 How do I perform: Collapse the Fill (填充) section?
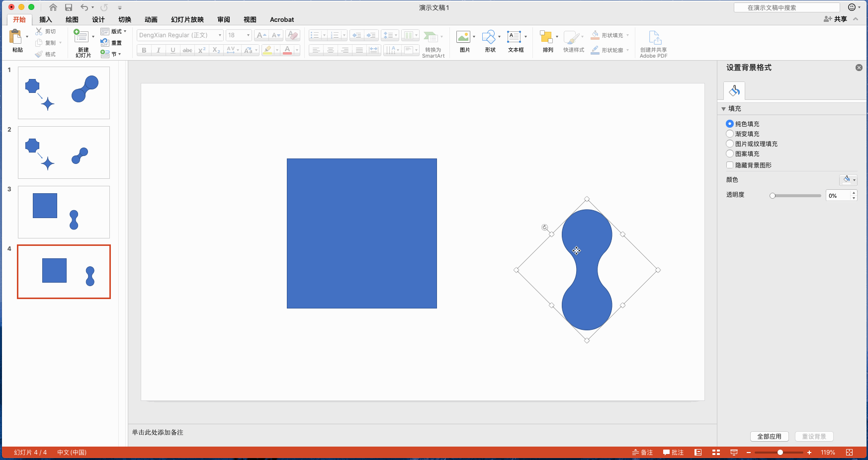coord(724,109)
